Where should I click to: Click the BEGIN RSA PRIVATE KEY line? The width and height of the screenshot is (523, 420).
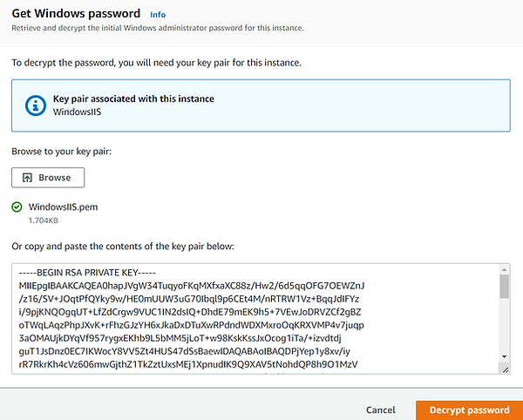pyautogui.click(x=87, y=273)
